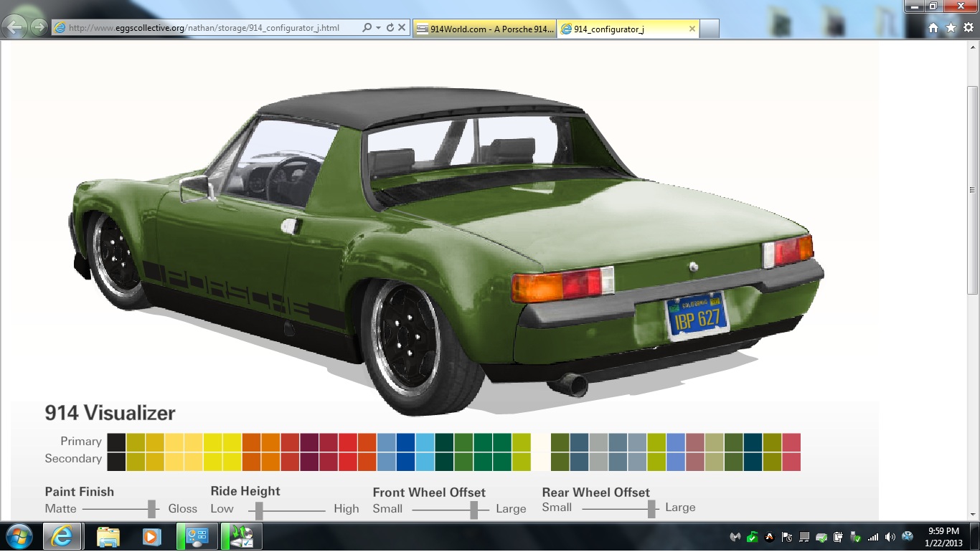The image size is (980, 557).
Task: Refresh the page with the reload icon
Action: pos(390,28)
